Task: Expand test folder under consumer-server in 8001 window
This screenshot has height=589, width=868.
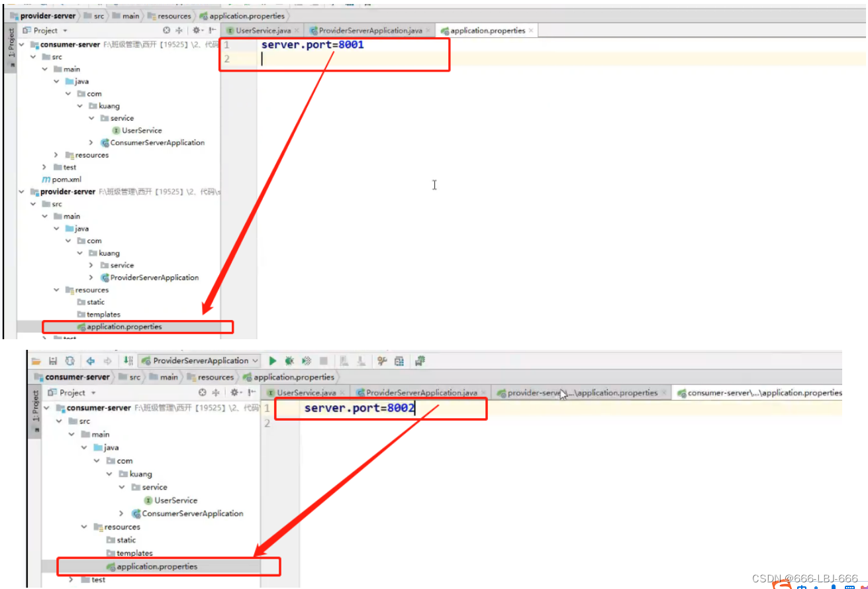Action: click(x=45, y=167)
